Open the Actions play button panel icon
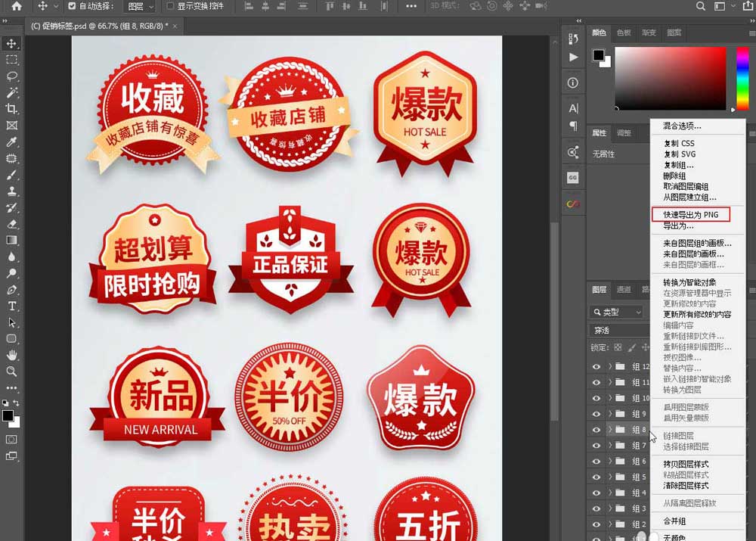This screenshot has height=541, width=756. [x=573, y=58]
